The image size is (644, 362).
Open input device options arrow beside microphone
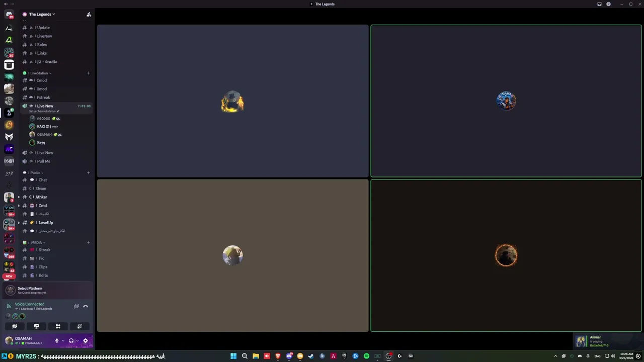click(x=62, y=341)
